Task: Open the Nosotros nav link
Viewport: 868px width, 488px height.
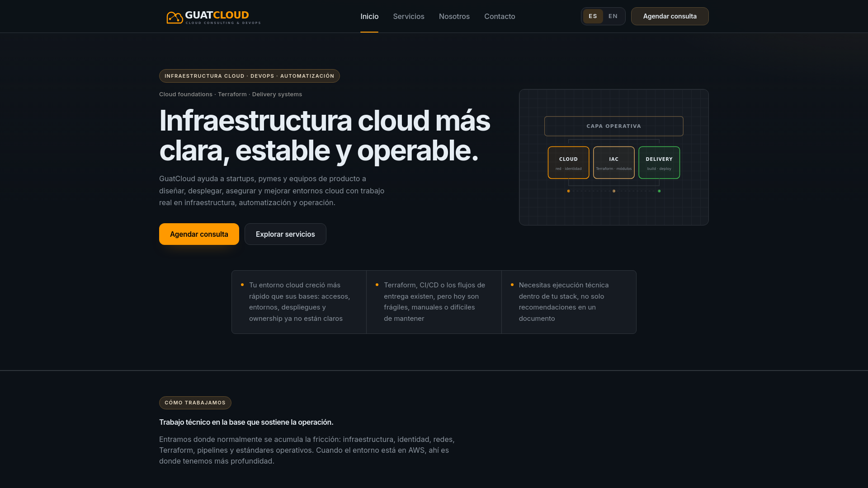Action: click(x=454, y=16)
